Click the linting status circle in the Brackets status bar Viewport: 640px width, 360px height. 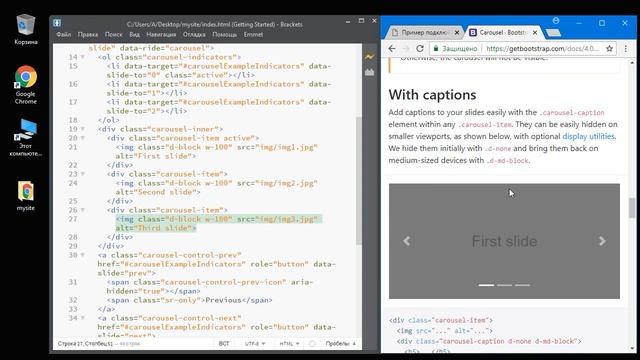click(x=312, y=344)
